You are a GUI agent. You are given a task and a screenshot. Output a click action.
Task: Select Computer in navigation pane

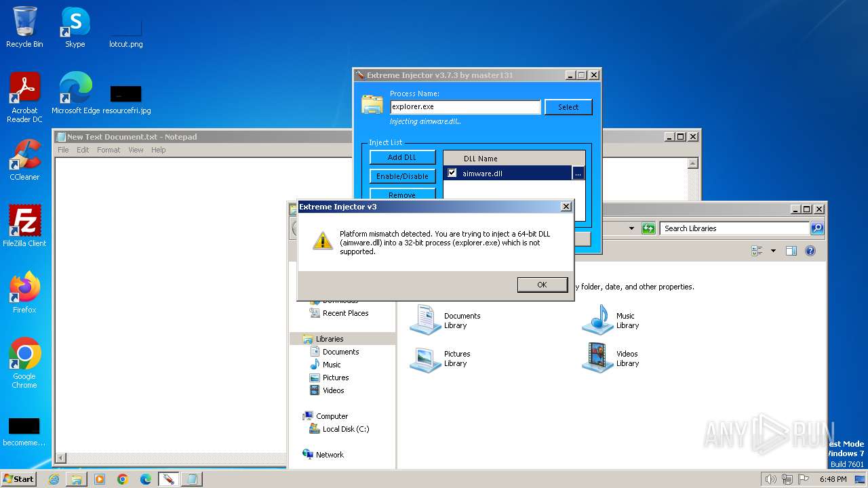(332, 416)
